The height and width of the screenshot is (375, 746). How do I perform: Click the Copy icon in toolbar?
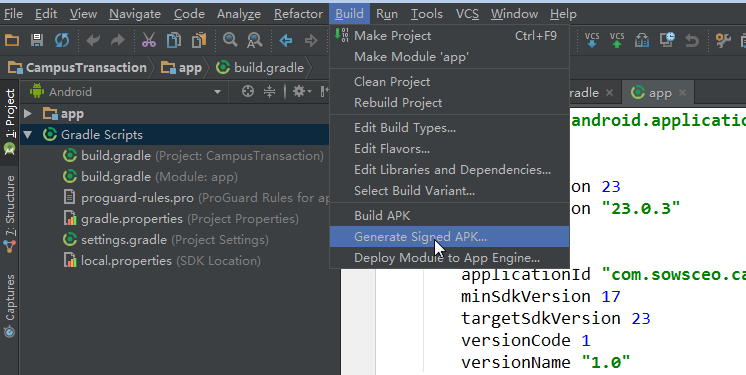[x=174, y=40]
